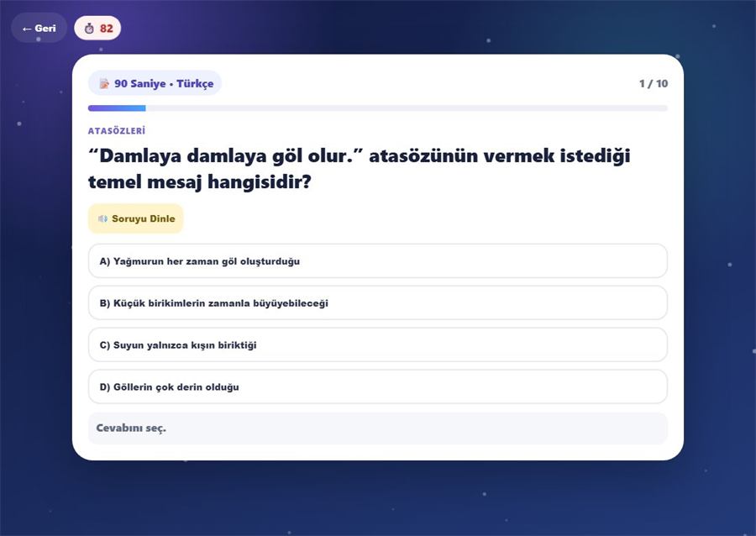Click the question text about Damlaya damlaya
Image resolution: width=756 pixels, height=536 pixels.
pos(360,169)
